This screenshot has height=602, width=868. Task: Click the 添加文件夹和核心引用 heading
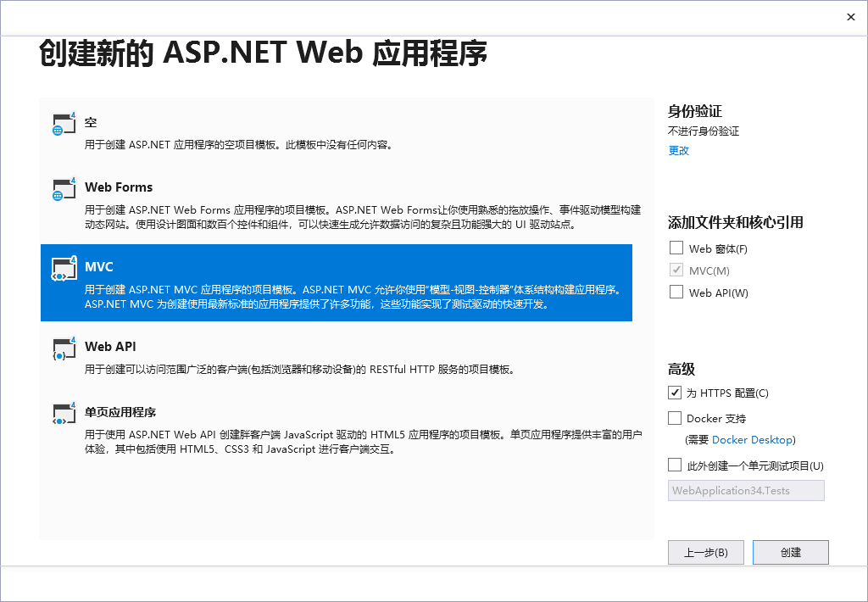tap(735, 223)
